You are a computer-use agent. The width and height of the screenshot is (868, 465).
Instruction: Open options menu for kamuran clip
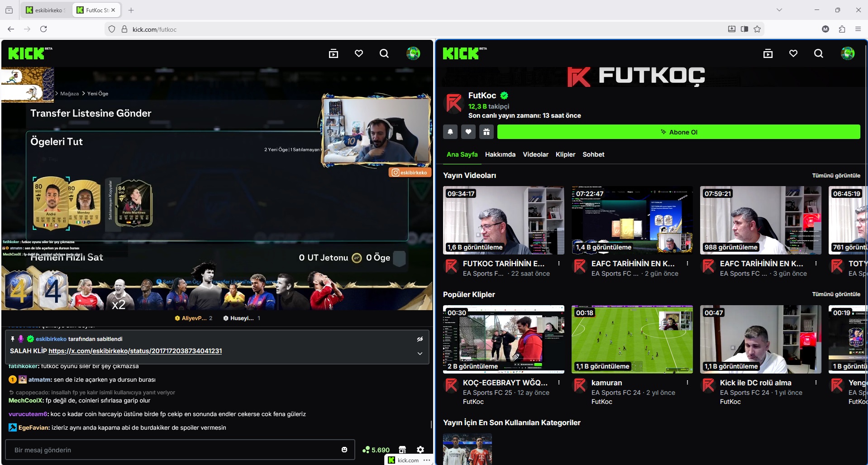click(687, 382)
